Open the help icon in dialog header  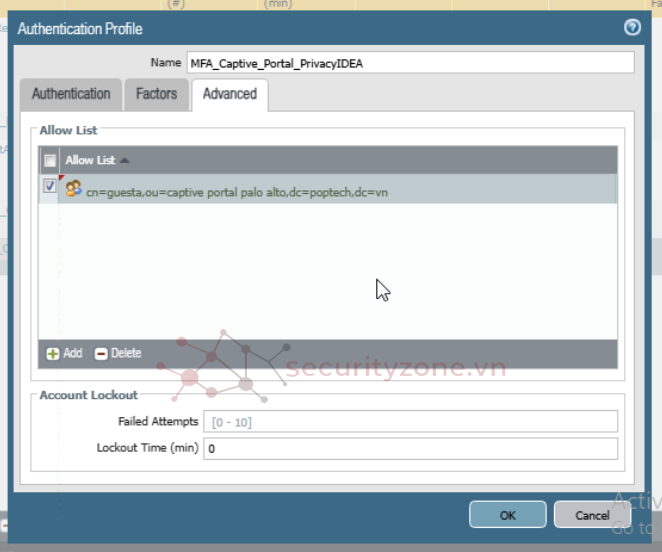pos(632,28)
